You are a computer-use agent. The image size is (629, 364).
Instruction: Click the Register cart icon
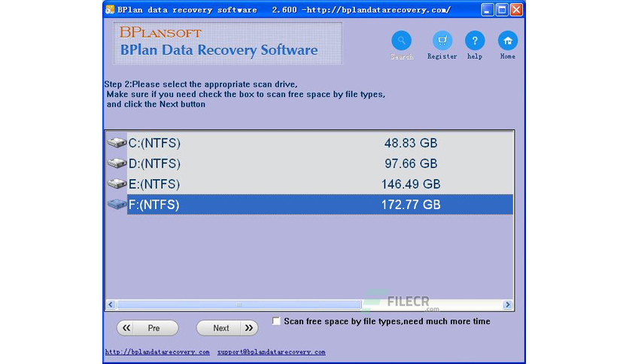[442, 41]
